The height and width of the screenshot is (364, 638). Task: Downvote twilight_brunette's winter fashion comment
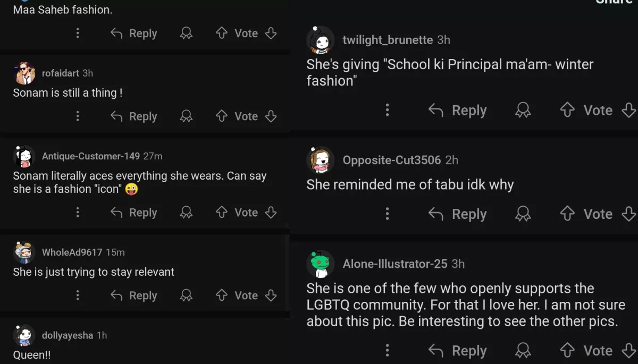(x=629, y=111)
